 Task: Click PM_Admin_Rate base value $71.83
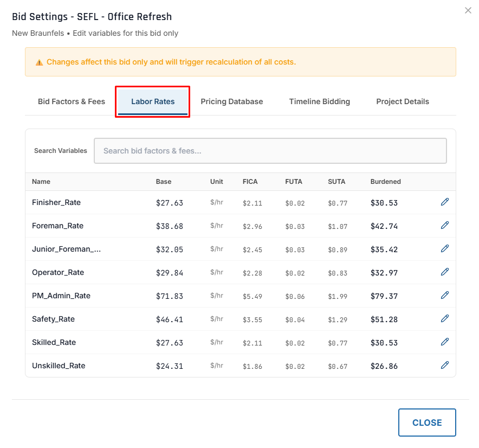point(169,296)
